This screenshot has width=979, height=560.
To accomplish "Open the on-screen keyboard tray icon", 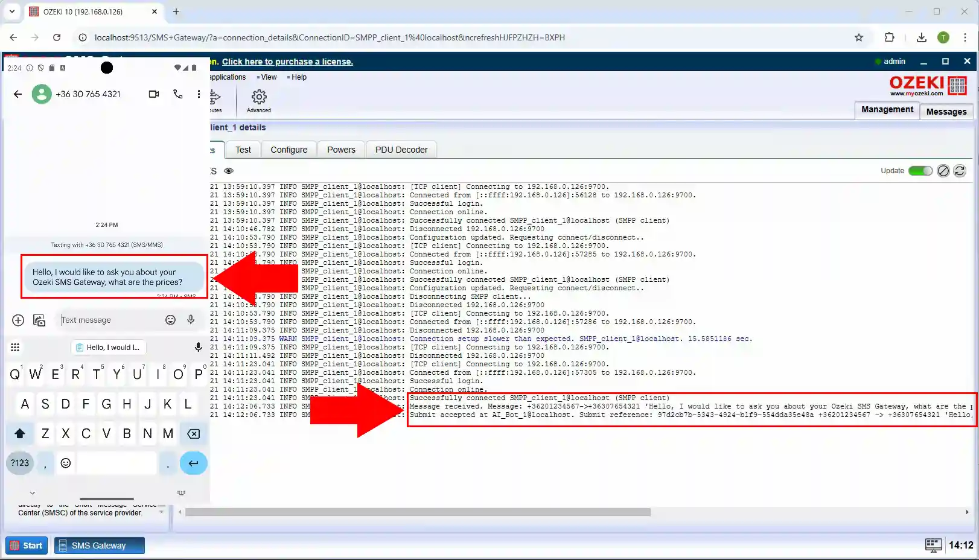I will click(x=933, y=546).
